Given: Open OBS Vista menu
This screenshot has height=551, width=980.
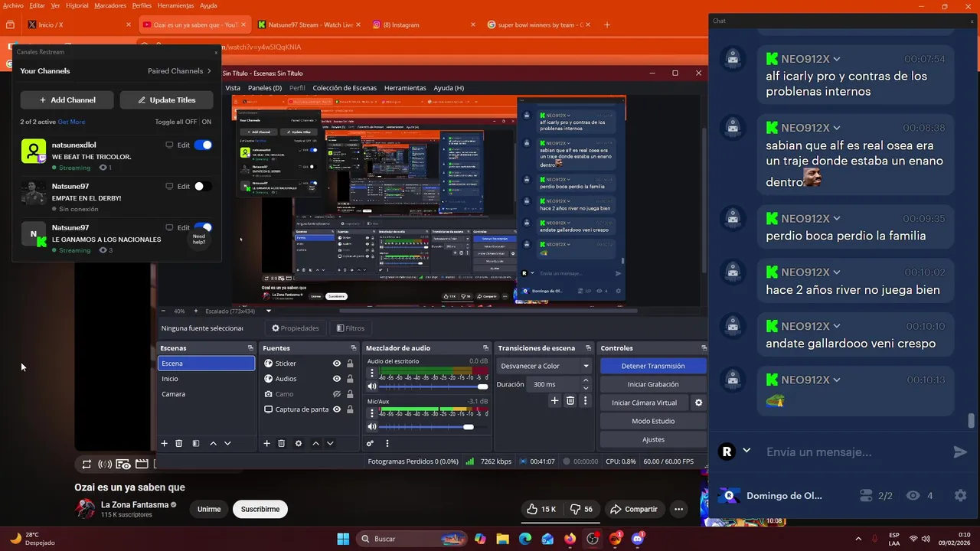Looking at the screenshot, I should click(x=233, y=88).
